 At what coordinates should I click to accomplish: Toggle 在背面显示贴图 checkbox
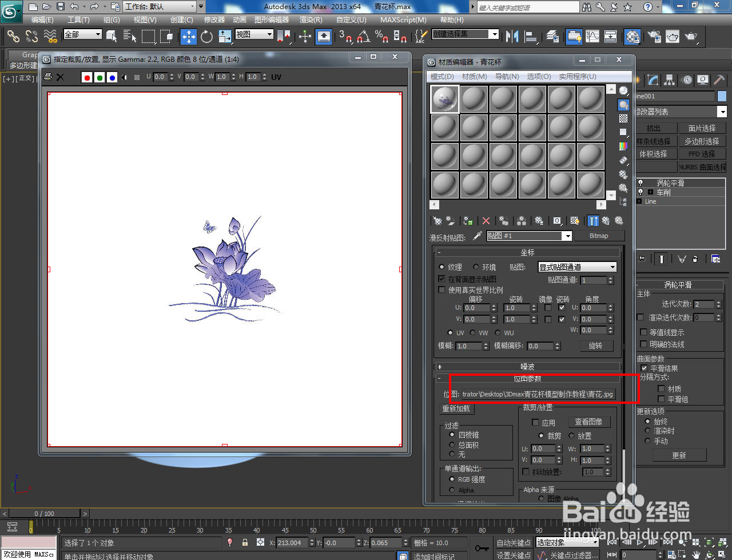tap(441, 279)
